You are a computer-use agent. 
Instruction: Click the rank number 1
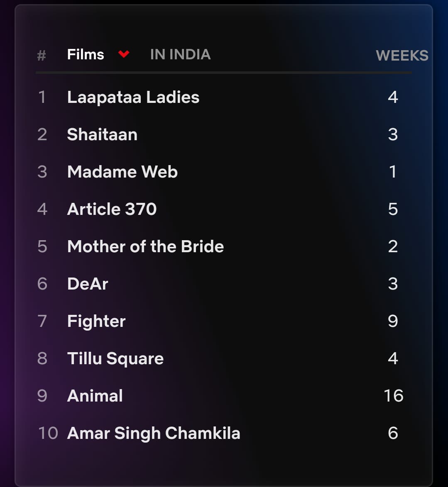(42, 97)
